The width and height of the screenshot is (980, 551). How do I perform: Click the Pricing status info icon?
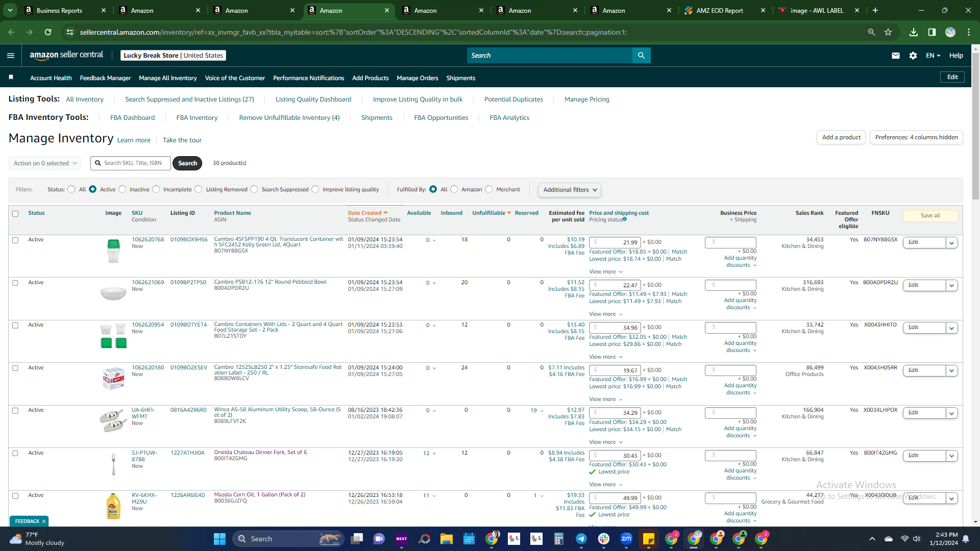[x=625, y=219]
